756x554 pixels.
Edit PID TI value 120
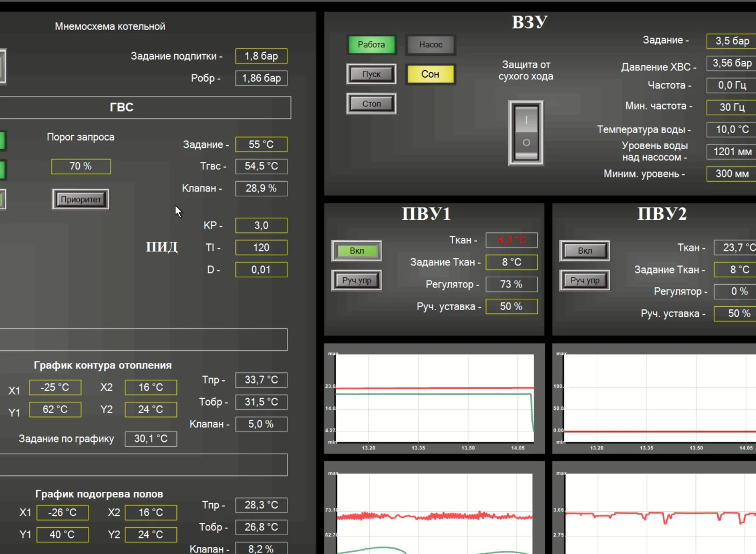pos(261,247)
